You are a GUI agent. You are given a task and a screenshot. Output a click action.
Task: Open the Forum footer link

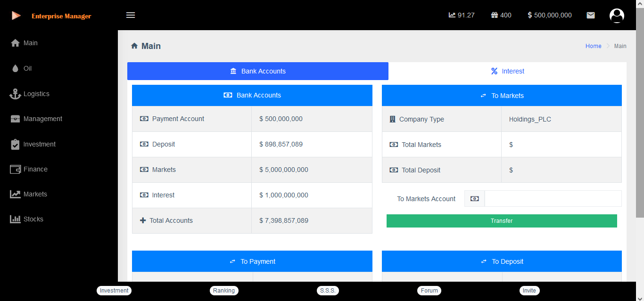tap(429, 291)
